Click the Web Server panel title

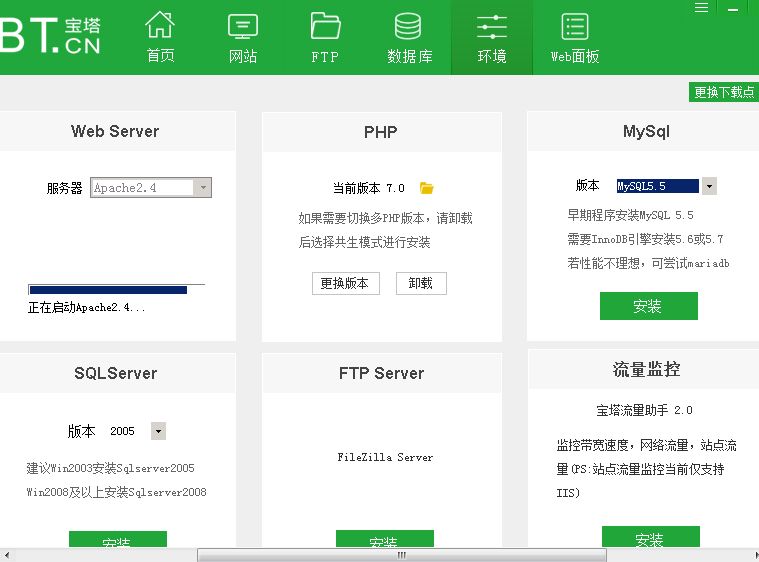(x=115, y=131)
